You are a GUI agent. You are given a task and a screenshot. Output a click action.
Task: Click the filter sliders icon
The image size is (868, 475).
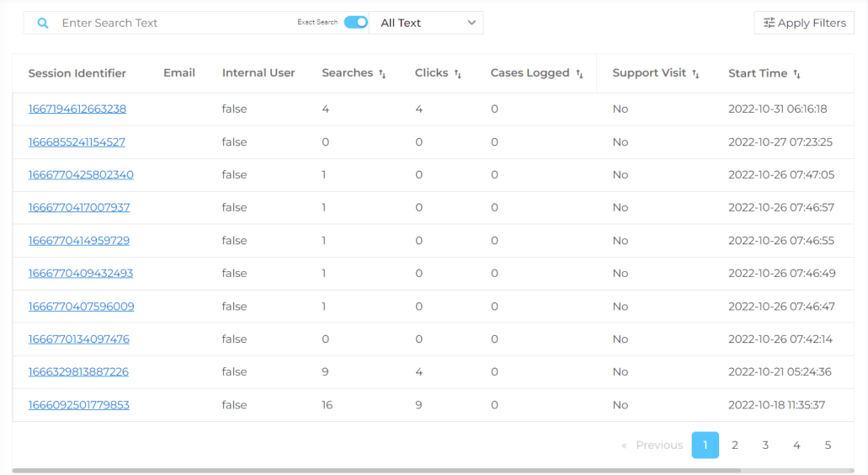point(769,24)
